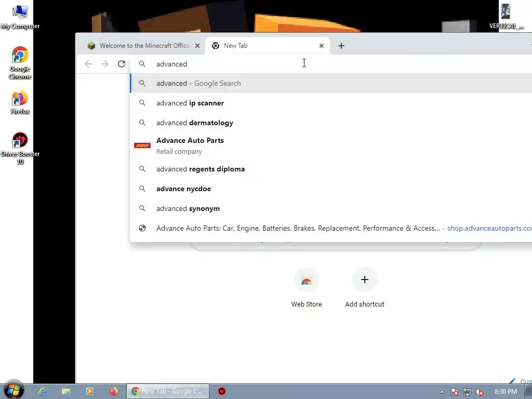Click the Action Center flag tray icon

click(454, 392)
